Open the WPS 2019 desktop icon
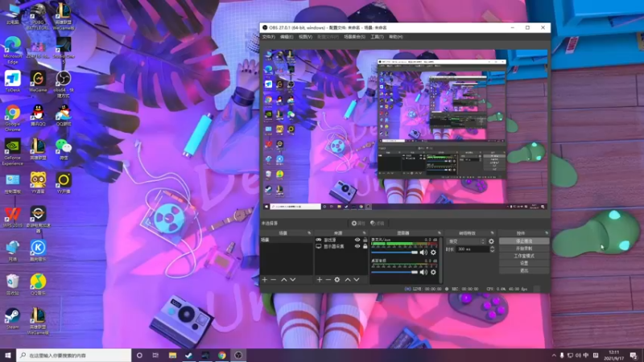644x362 pixels. [x=13, y=217]
